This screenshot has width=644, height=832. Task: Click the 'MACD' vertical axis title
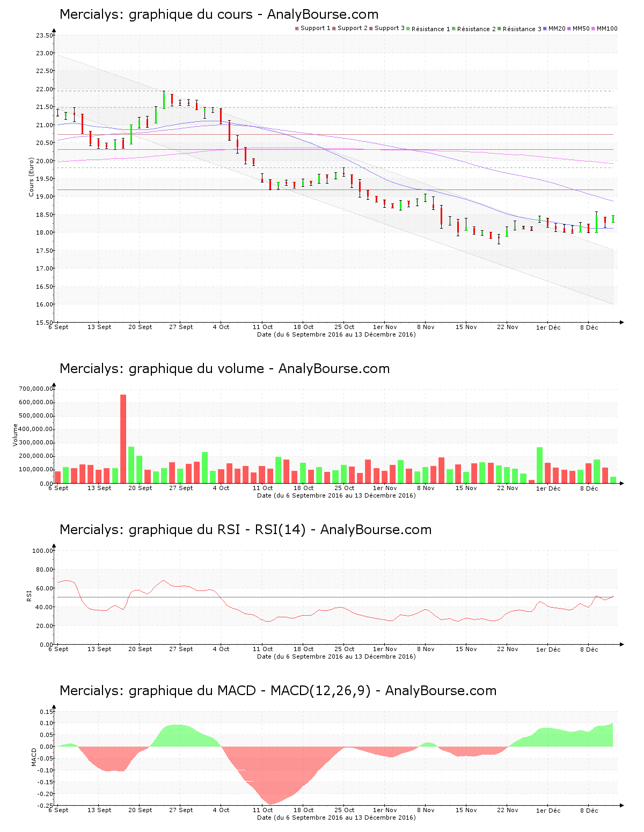coord(34,757)
